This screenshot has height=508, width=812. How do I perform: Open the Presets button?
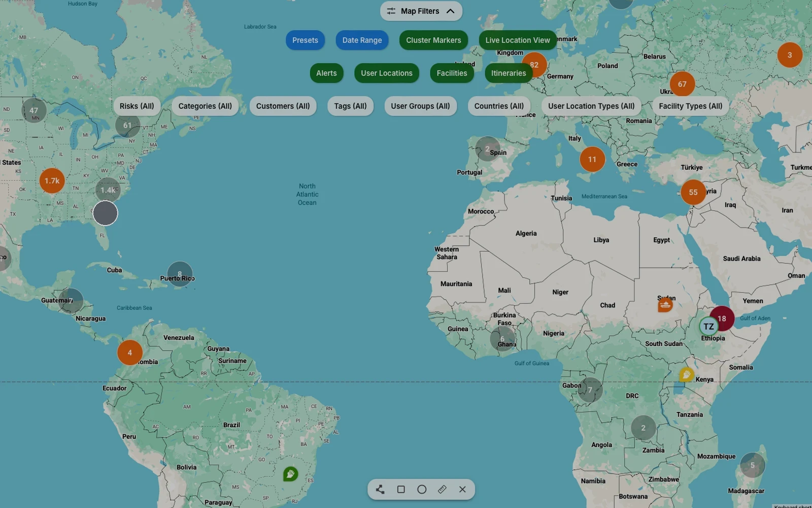305,40
